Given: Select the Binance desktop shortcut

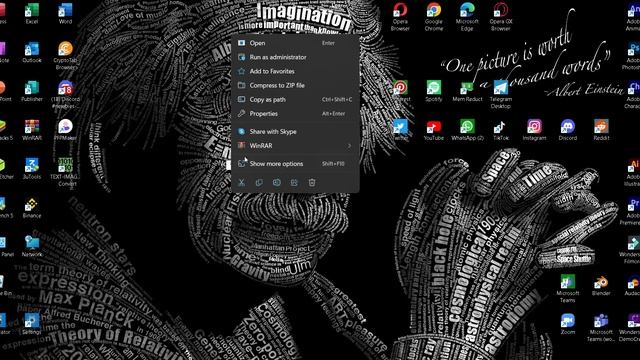Looking at the screenshot, I should click(32, 207).
